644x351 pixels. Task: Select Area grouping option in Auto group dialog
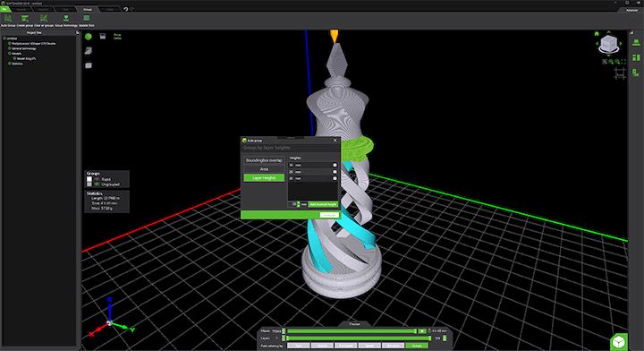click(264, 169)
